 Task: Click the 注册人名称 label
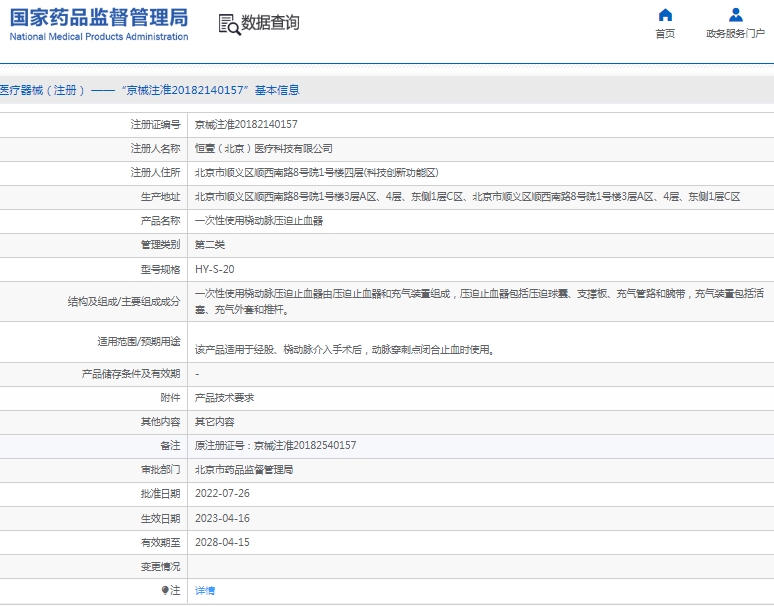(x=155, y=149)
